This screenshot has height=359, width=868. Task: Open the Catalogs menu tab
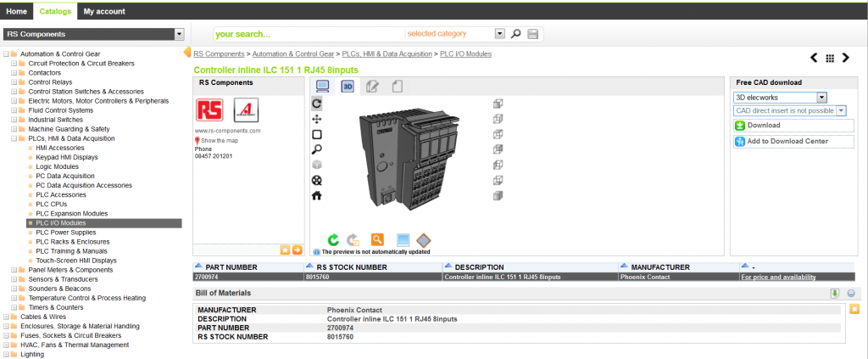55,11
